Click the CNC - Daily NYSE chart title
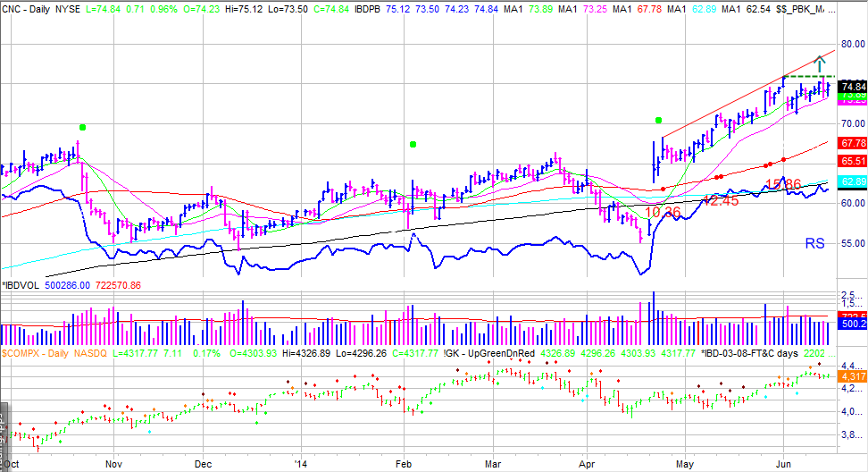 click(x=41, y=10)
